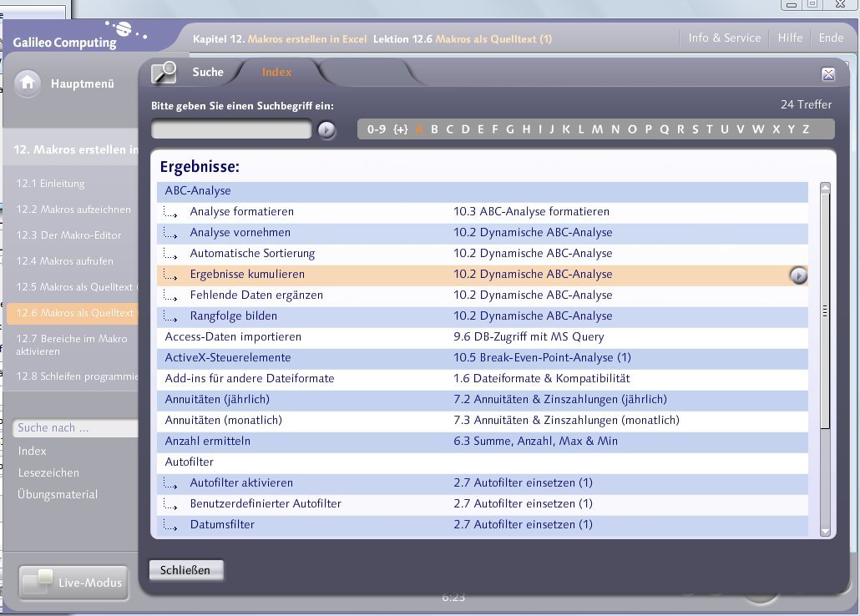
Task: Open the Hilfe menu
Action: point(790,38)
